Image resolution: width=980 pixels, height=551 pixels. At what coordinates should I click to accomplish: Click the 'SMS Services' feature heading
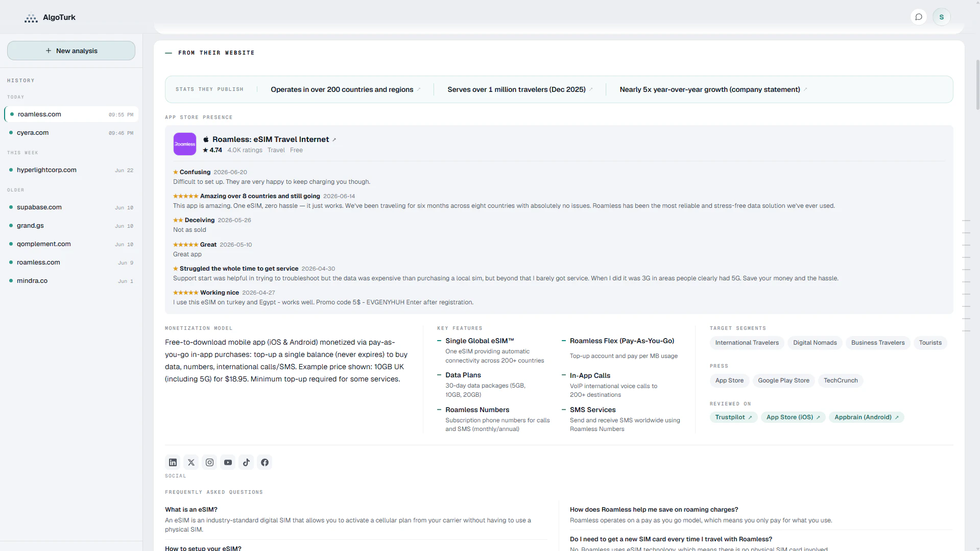(592, 410)
